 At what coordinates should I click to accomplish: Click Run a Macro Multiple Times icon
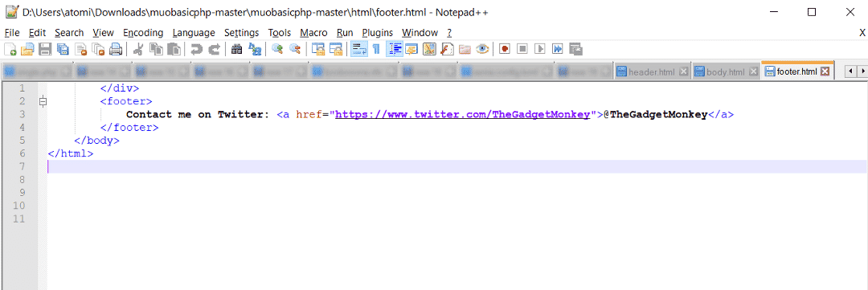(x=558, y=49)
